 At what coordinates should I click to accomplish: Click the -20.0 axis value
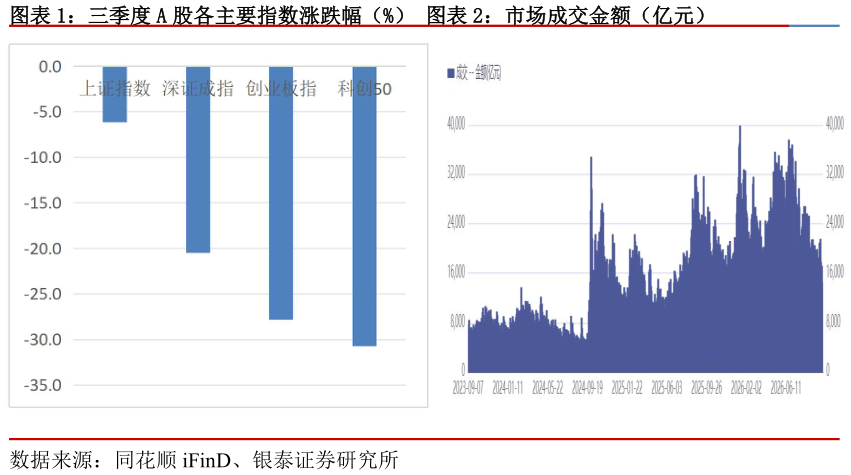point(43,249)
